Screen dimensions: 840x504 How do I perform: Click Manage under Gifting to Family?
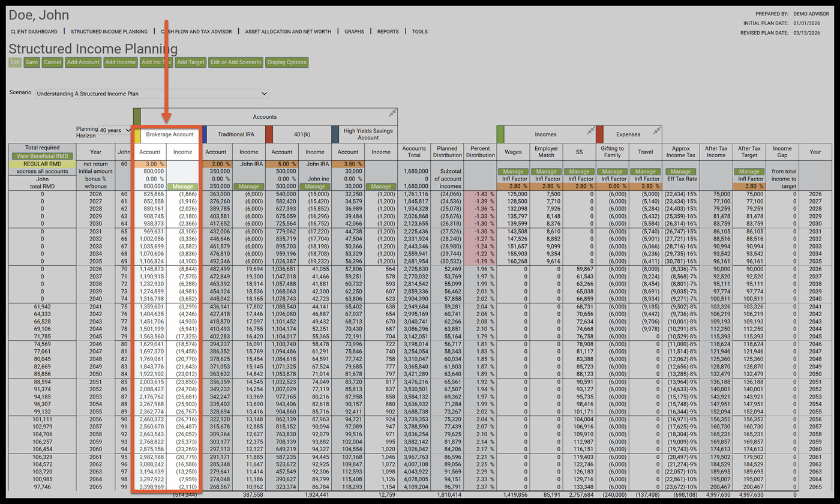(613, 172)
